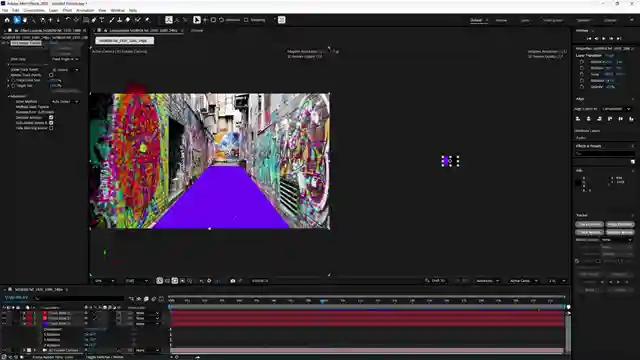Image resolution: width=640 pixels, height=360 pixels.
Task: Toggle Track Point Size stopwatch
Action: (13, 80)
